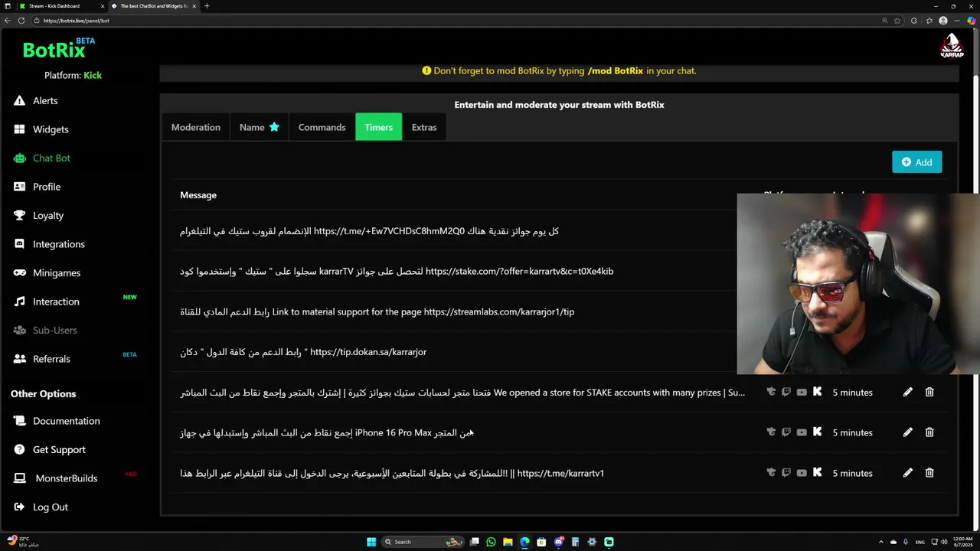Click the Platform: Kick label
The height and width of the screenshot is (551, 980).
pyautogui.click(x=73, y=75)
